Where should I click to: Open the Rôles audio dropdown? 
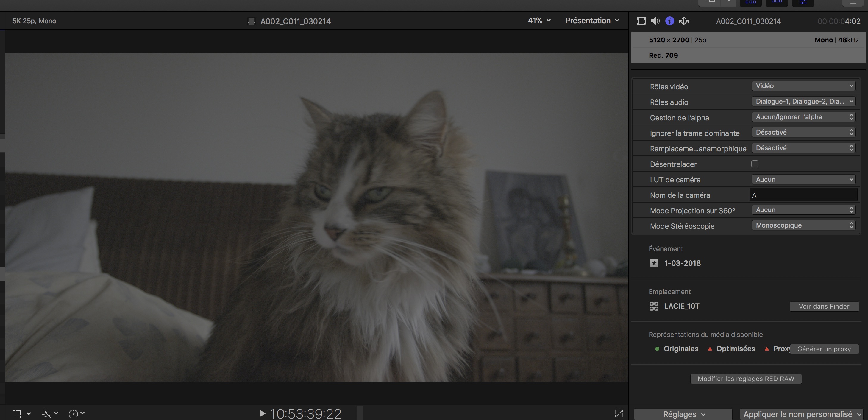803,101
